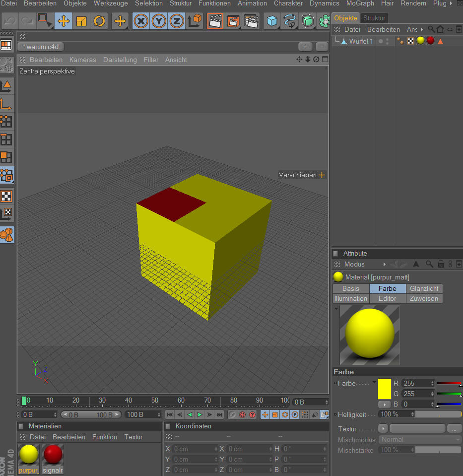The image size is (463, 476).
Task: Click the R value field 255
Action: (418, 383)
